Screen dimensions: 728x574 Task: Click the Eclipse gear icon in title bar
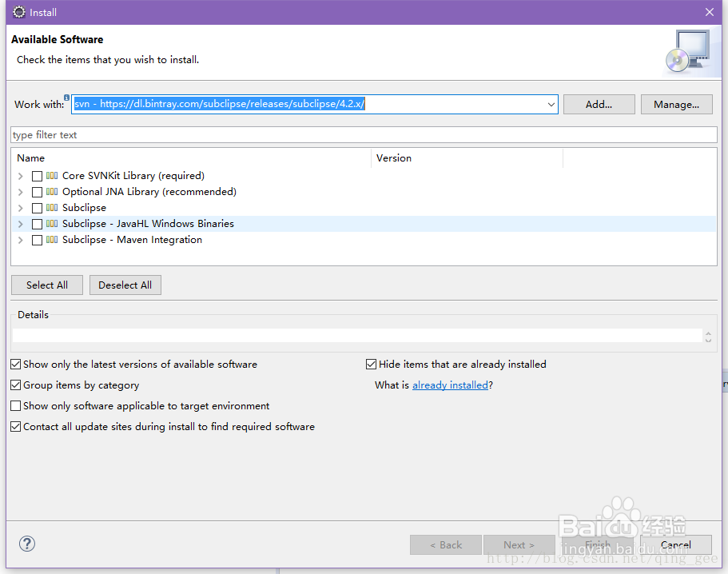tap(19, 12)
